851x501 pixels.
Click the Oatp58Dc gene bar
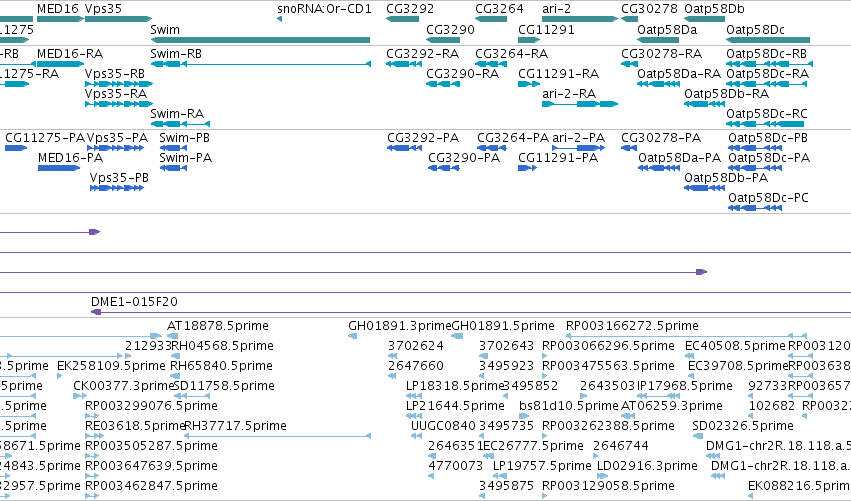[x=768, y=40]
